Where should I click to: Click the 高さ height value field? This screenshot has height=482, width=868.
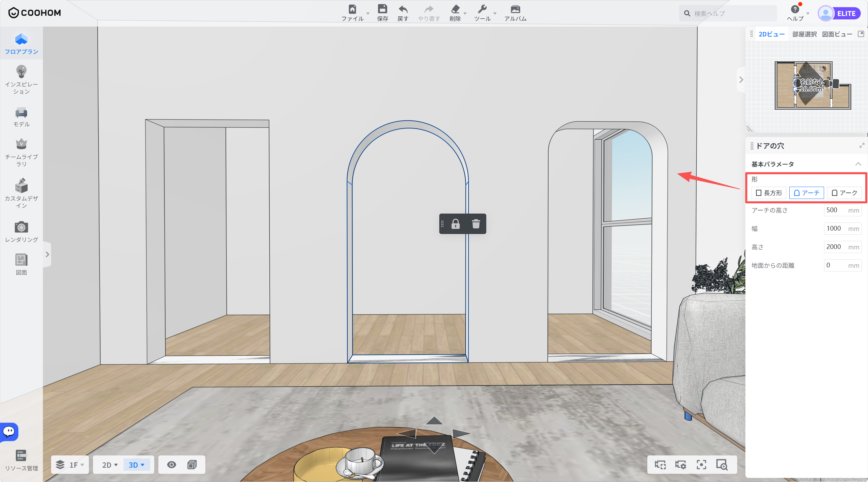point(842,247)
